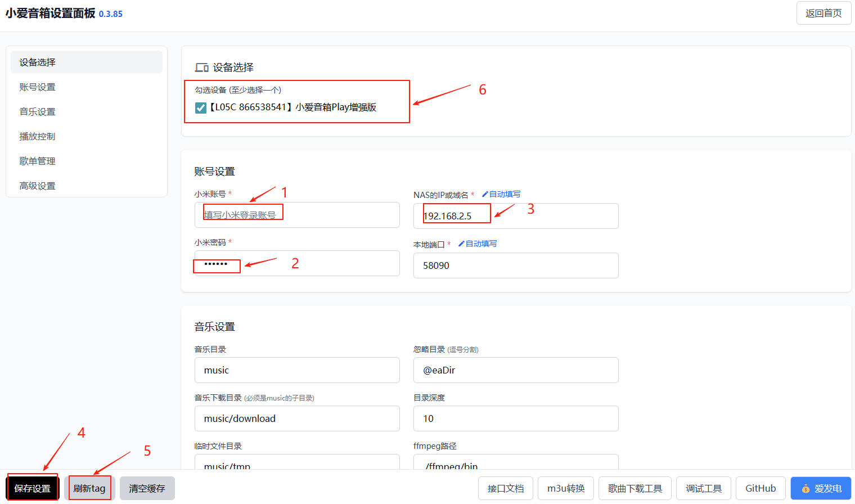Jump to 高级设置 in the sidebar
The width and height of the screenshot is (855, 504).
(x=87, y=186)
